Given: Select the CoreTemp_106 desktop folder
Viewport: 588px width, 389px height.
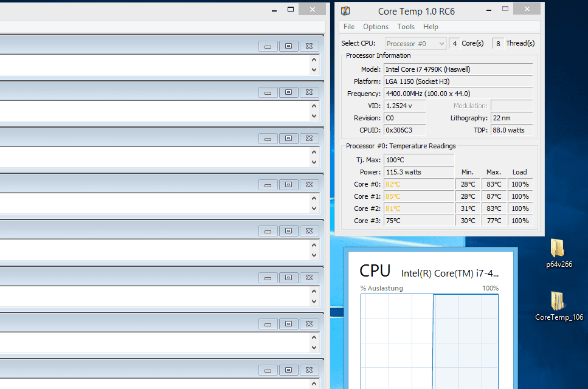Looking at the screenshot, I should [x=559, y=306].
